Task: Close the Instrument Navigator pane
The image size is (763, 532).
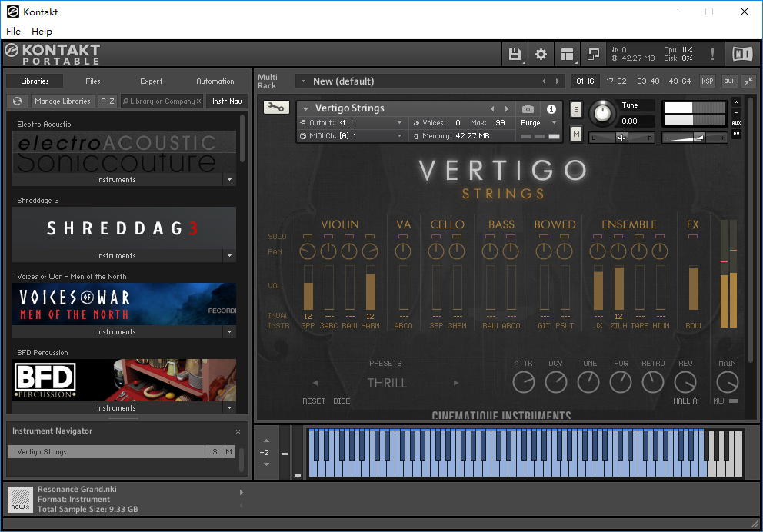Action: [x=238, y=431]
